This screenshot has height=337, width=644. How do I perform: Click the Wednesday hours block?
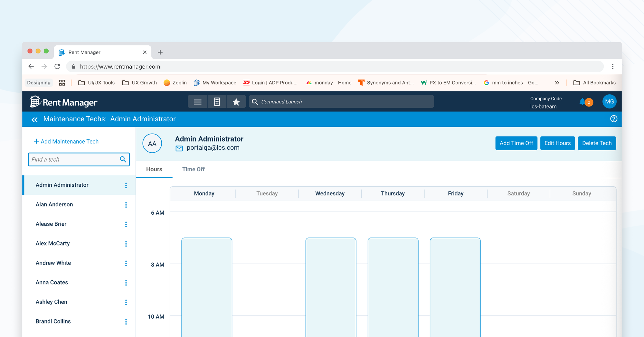[331, 287]
